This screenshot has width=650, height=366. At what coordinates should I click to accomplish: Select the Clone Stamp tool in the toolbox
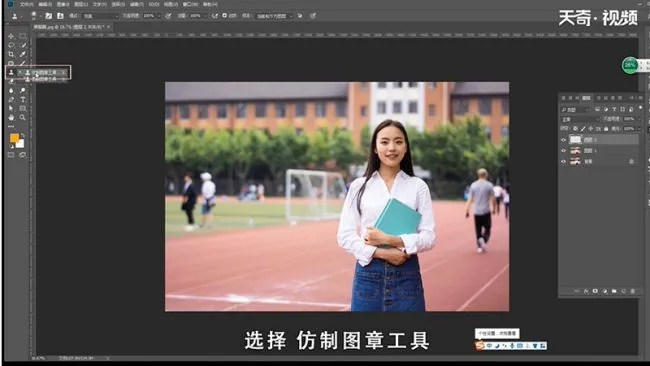pos(11,73)
